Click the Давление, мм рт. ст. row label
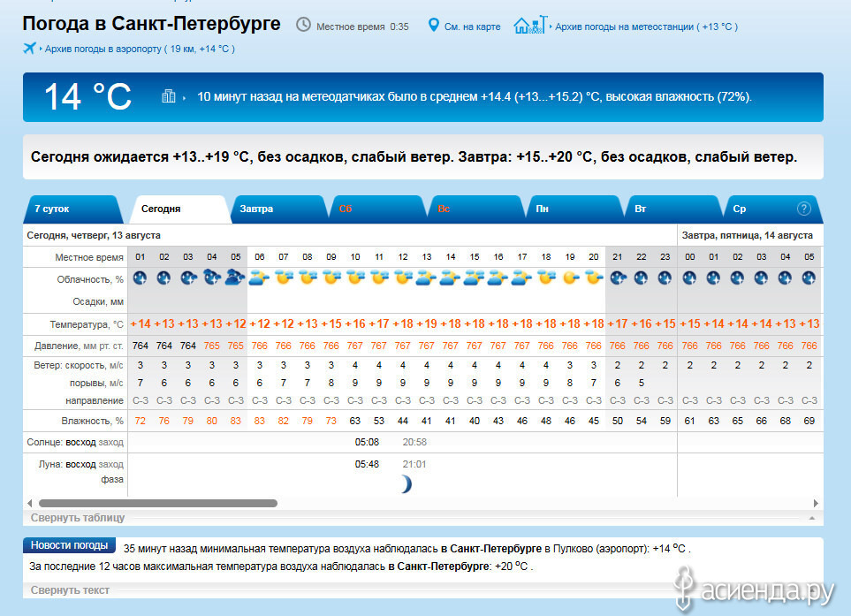Image resolution: width=851 pixels, height=616 pixels. point(79,346)
